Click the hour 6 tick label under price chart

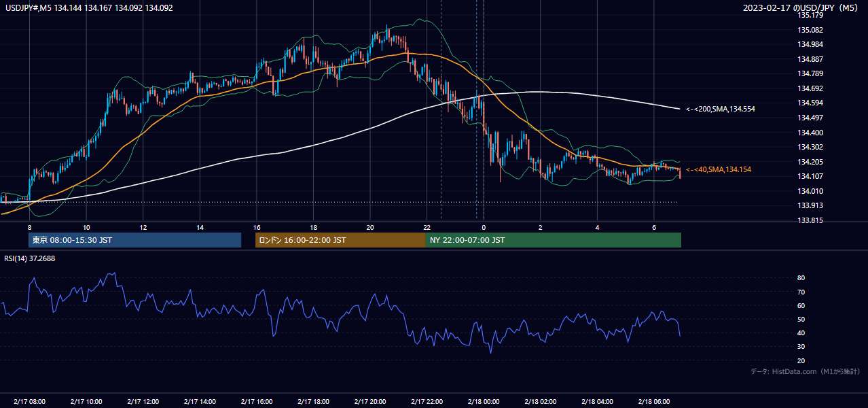(653, 227)
